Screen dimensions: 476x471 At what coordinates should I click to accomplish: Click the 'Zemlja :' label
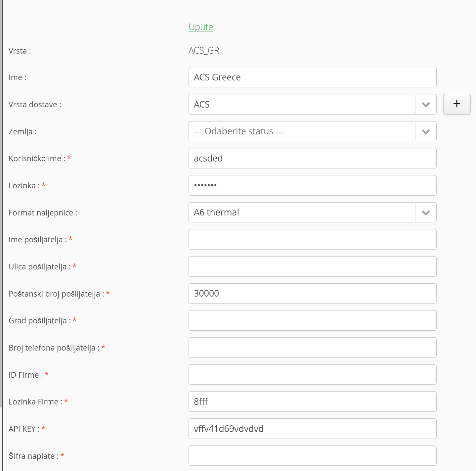22,132
